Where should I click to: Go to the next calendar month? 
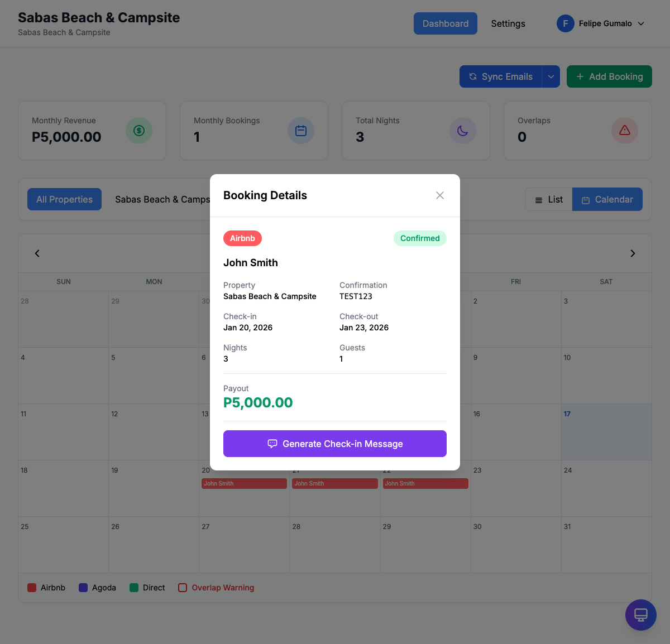[633, 253]
